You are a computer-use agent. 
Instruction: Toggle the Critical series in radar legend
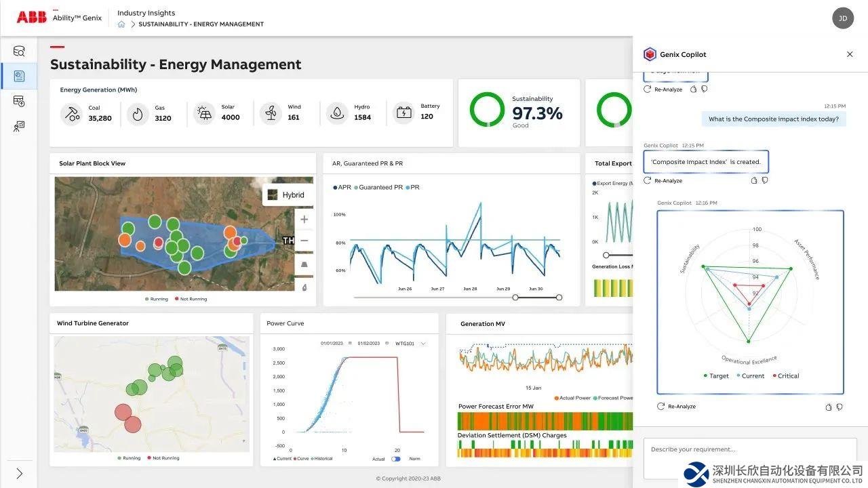click(x=785, y=376)
